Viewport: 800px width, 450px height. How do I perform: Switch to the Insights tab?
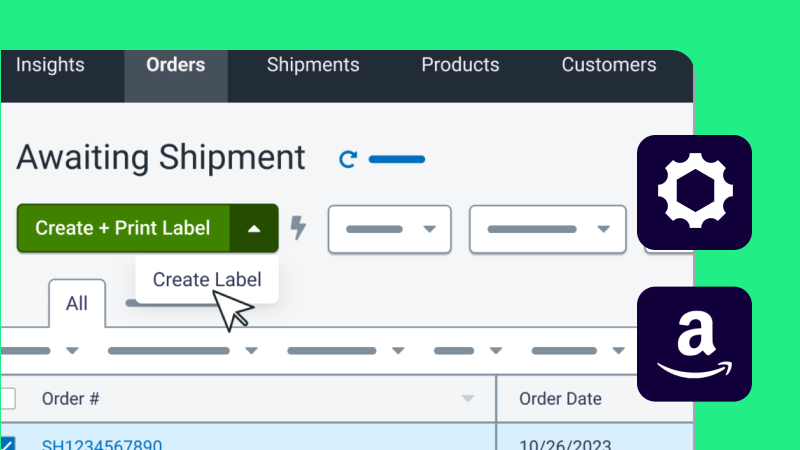click(x=50, y=65)
